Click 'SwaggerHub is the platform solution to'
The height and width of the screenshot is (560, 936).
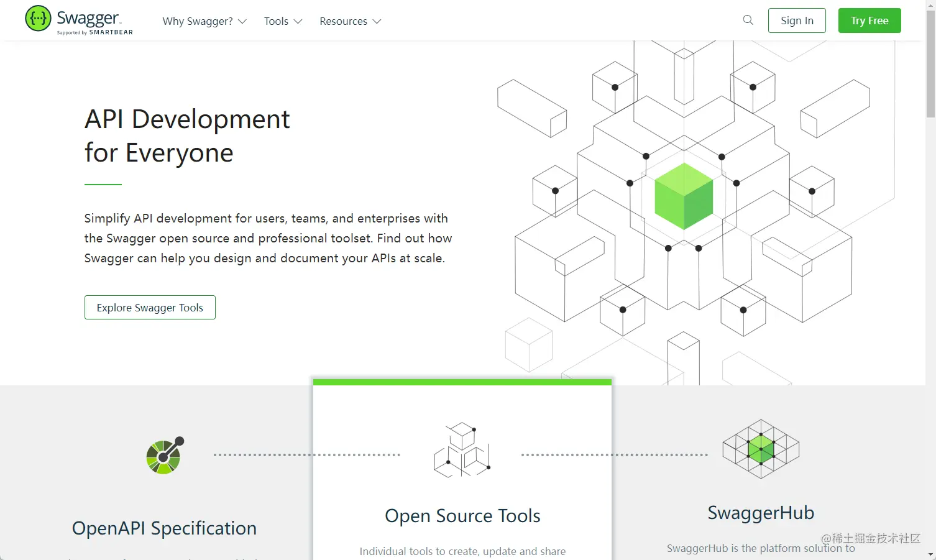point(761,548)
